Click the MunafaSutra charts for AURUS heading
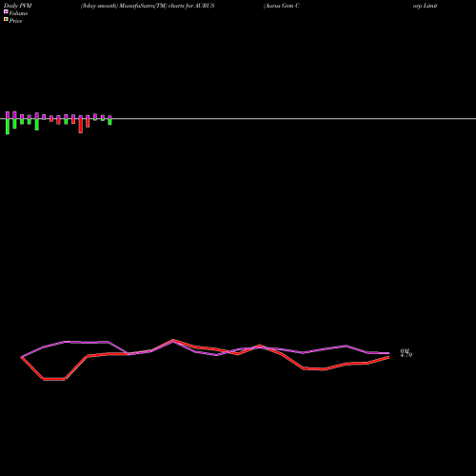 pos(148,6)
